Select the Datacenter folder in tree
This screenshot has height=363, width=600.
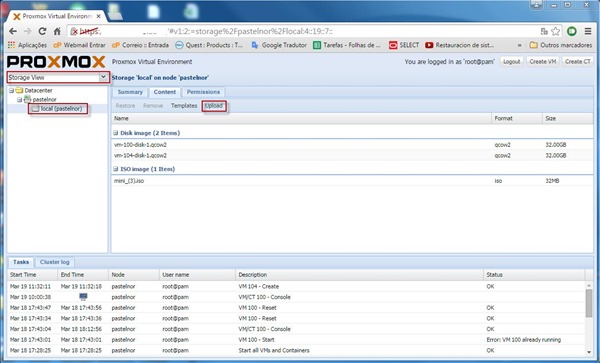(x=34, y=91)
